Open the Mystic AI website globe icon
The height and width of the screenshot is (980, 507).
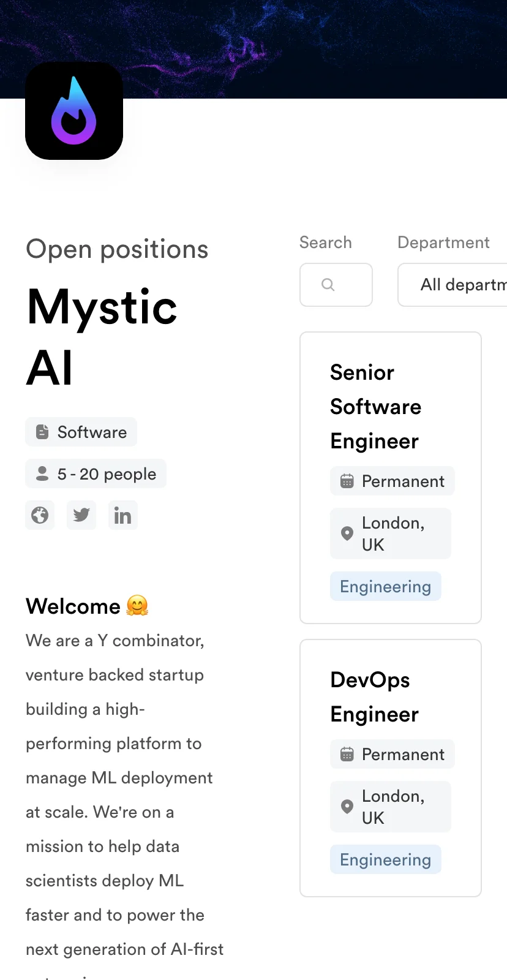point(40,515)
